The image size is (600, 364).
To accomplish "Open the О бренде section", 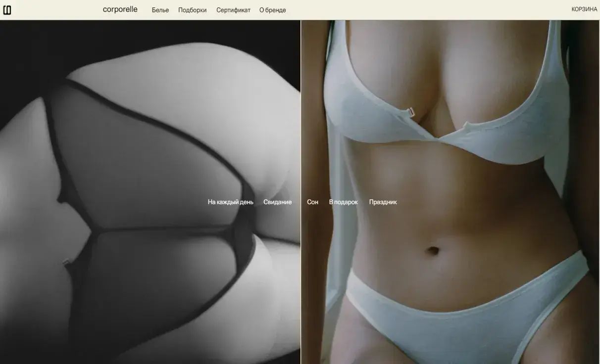I will (x=272, y=10).
